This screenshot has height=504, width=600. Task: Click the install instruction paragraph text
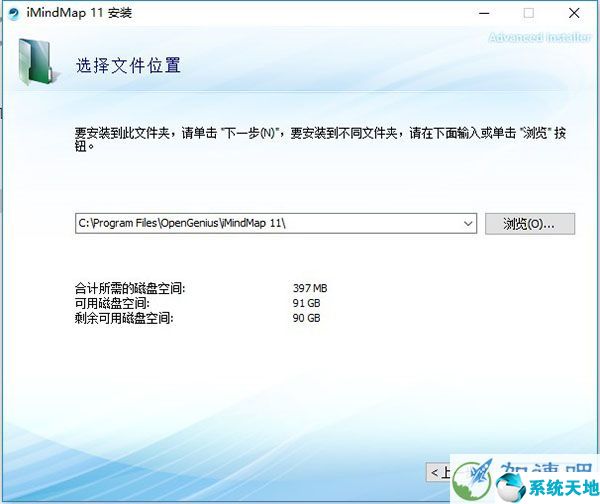(320, 139)
